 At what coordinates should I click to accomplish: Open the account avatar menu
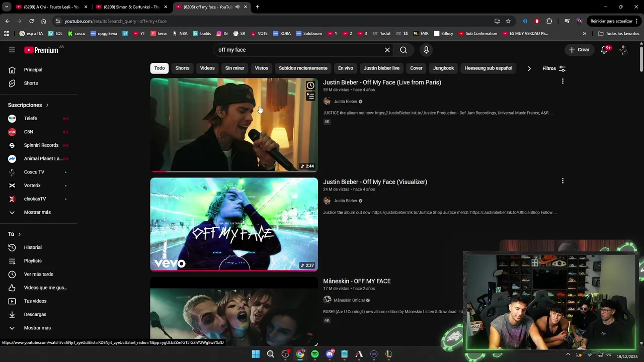point(623,50)
